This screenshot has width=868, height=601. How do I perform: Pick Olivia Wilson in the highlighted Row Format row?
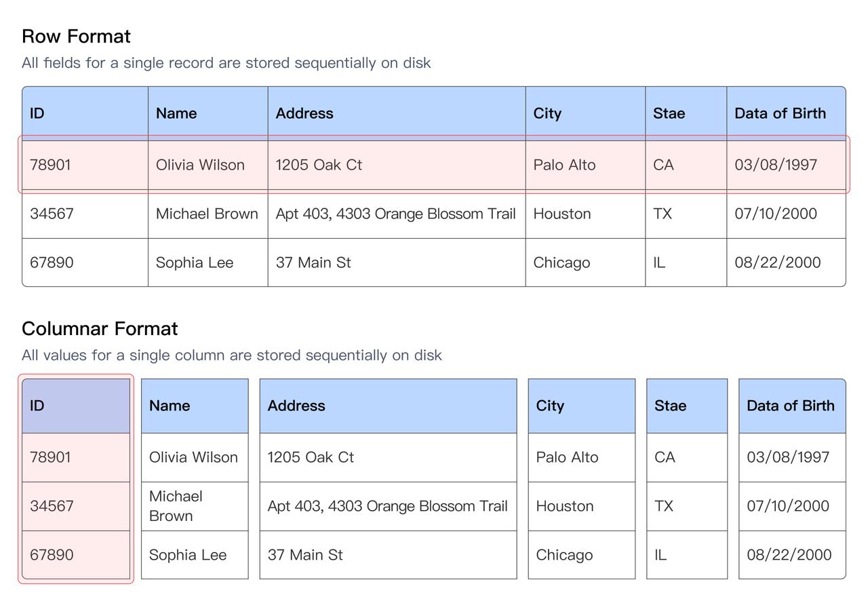[x=200, y=165]
